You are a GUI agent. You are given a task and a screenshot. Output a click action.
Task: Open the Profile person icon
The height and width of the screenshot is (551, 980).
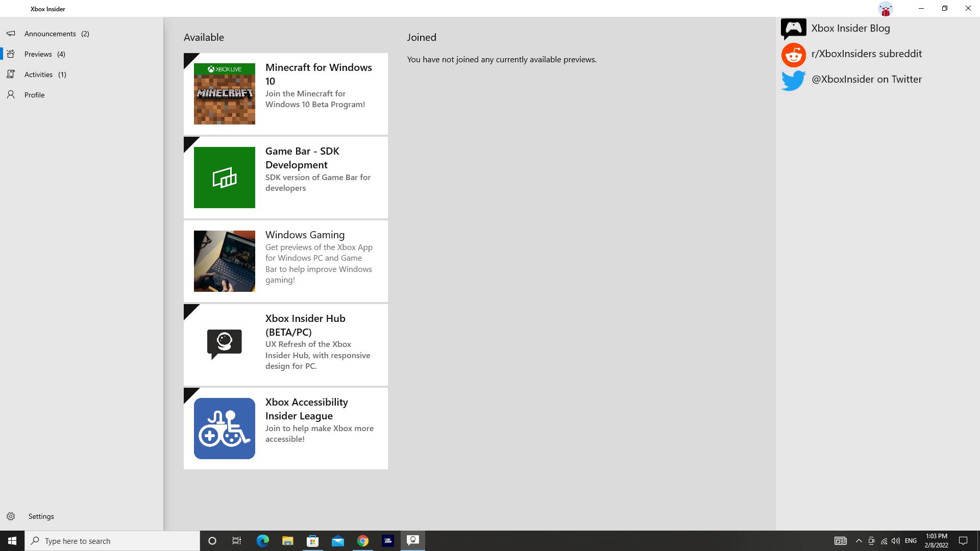[x=11, y=95]
